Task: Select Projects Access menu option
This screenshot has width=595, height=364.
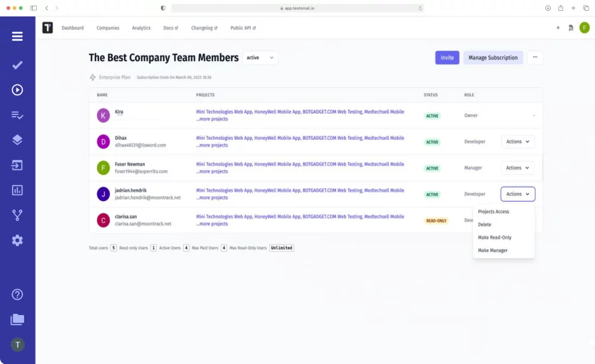Action: point(493,212)
